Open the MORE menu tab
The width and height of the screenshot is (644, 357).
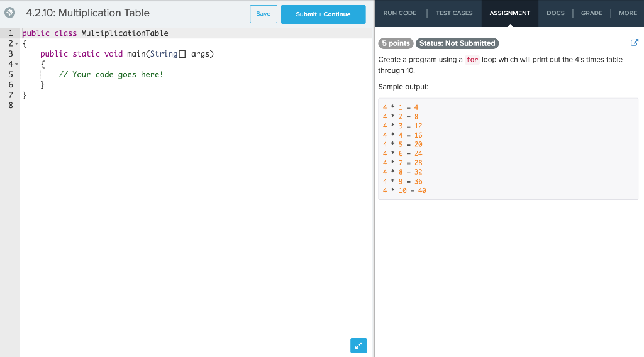(x=628, y=13)
